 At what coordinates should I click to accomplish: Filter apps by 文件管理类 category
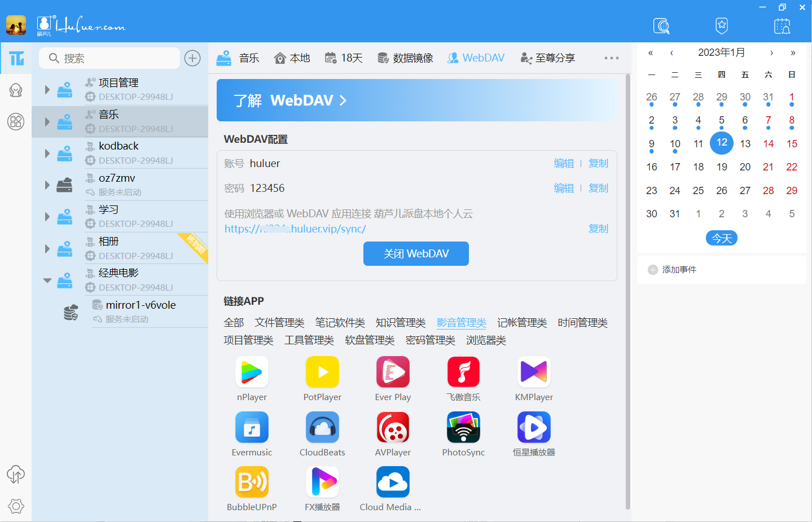[279, 323]
